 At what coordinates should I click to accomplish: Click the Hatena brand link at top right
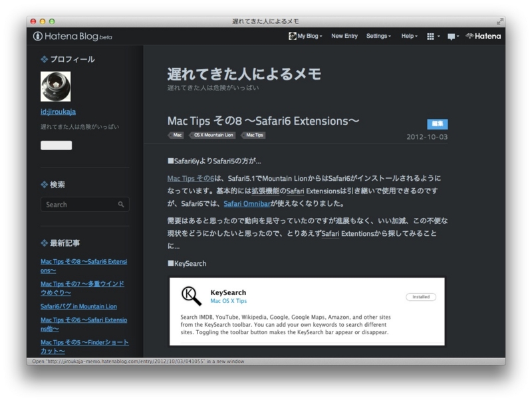point(483,36)
